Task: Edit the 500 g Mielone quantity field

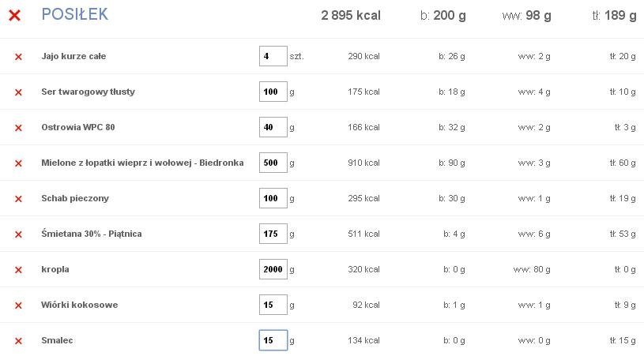Action: 273,163
